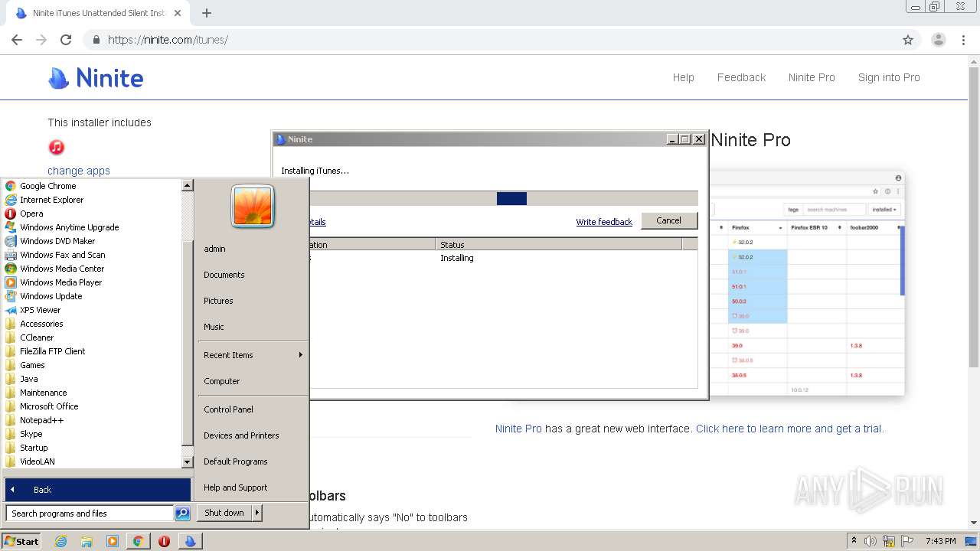The width and height of the screenshot is (980, 551).
Task: Click the search magnifier button in Start menu
Action: 182,514
